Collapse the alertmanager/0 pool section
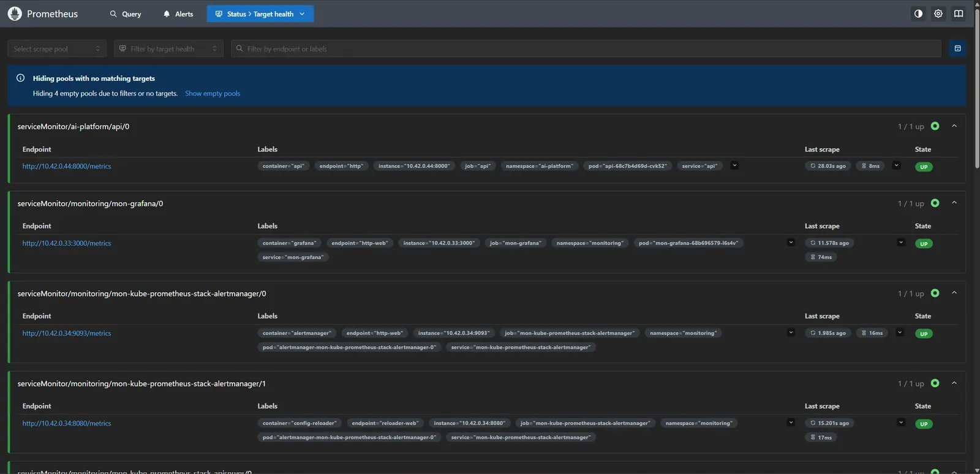The height and width of the screenshot is (474, 980). pos(954,293)
